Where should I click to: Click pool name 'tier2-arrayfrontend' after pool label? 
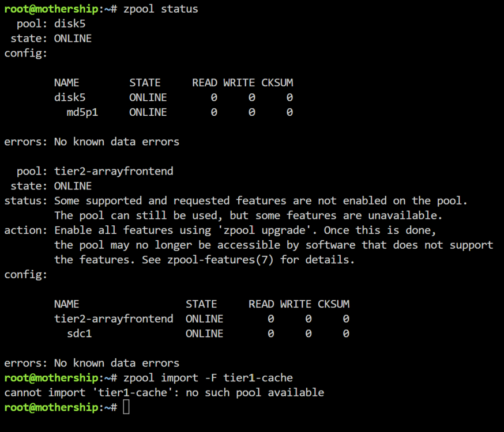point(114,172)
